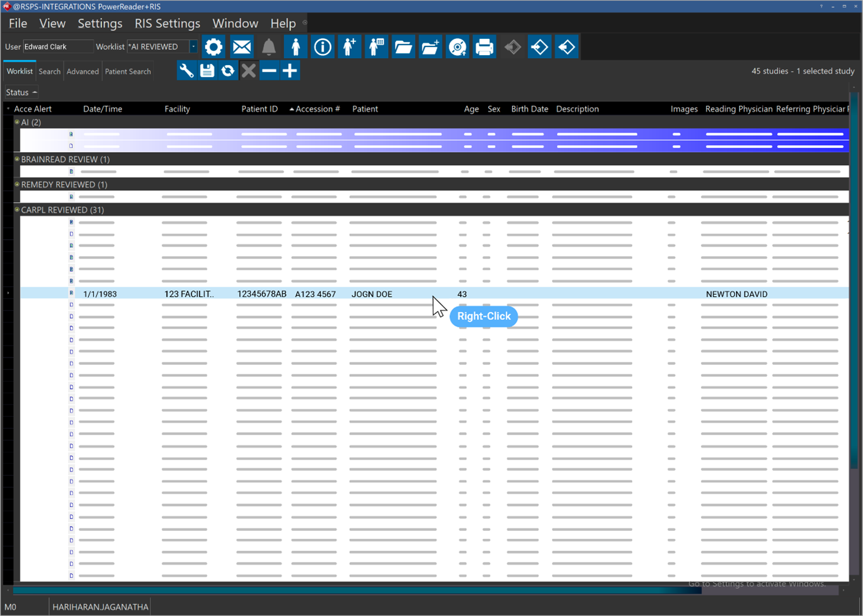
Task: Open the *AI REVIEWED worklist dropdown
Action: tap(193, 46)
